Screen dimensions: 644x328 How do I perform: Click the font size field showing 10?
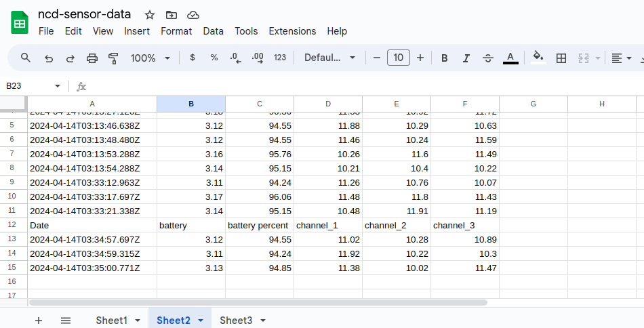click(399, 58)
